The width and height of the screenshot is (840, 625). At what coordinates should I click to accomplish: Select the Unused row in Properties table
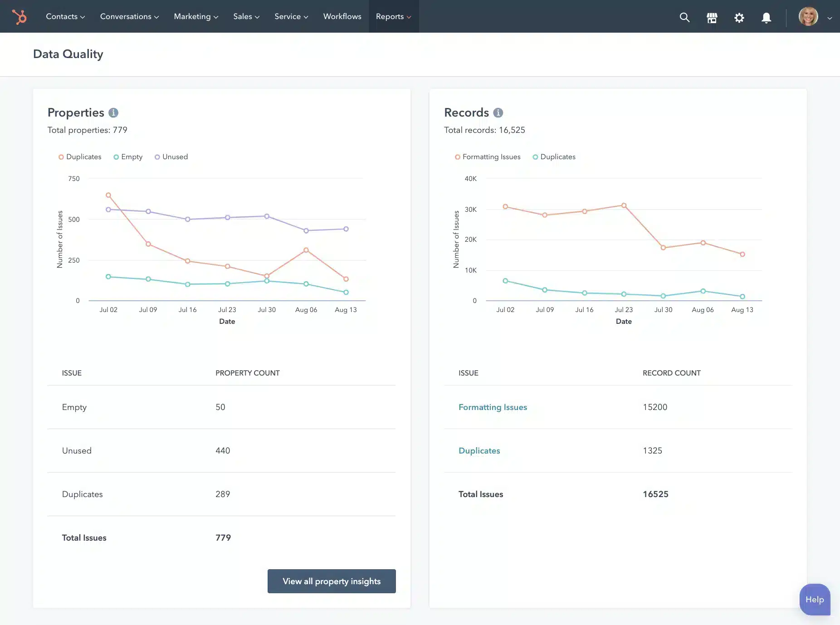click(x=221, y=451)
